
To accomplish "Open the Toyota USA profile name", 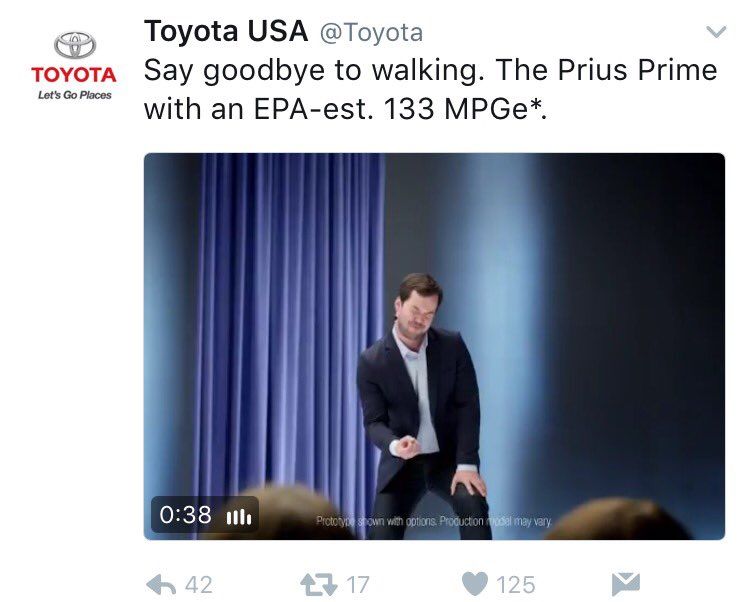I will [225, 31].
